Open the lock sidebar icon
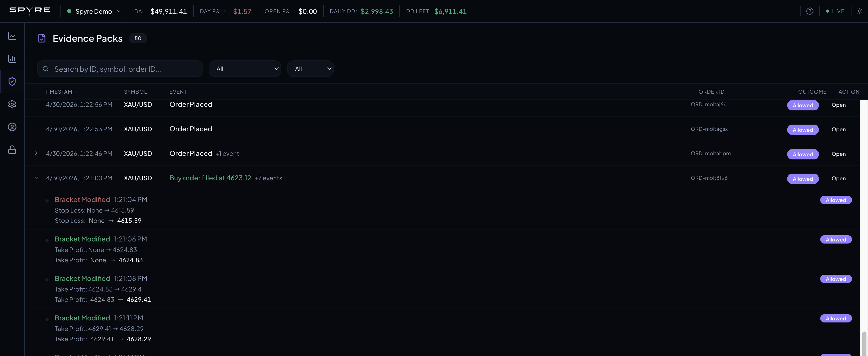The image size is (868, 356). (x=12, y=150)
